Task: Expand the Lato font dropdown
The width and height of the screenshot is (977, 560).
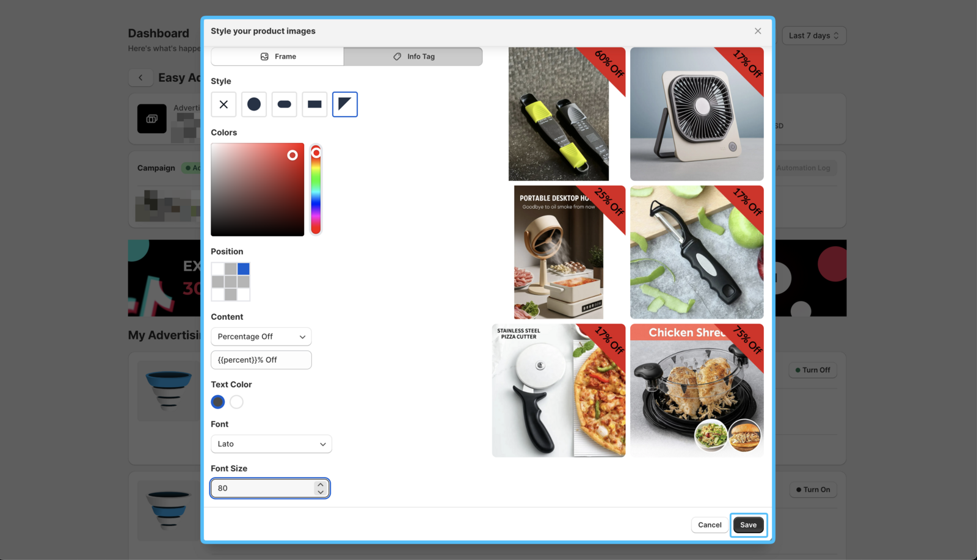Action: coord(271,444)
